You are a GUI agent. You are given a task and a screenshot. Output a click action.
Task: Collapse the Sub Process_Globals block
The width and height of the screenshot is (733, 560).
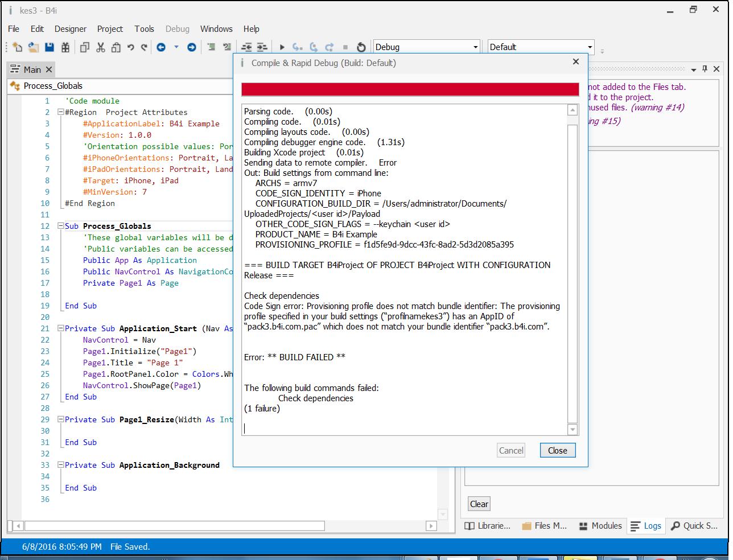click(x=60, y=226)
